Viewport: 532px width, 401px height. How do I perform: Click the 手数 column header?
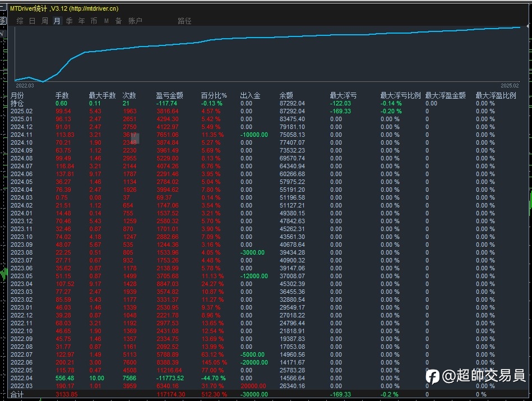62,95
